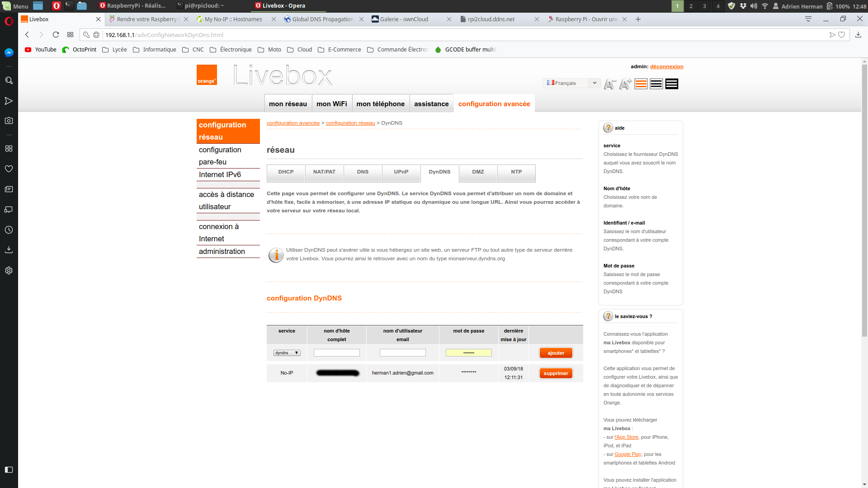Open administration in left menu
868x488 pixels.
pos(228,252)
